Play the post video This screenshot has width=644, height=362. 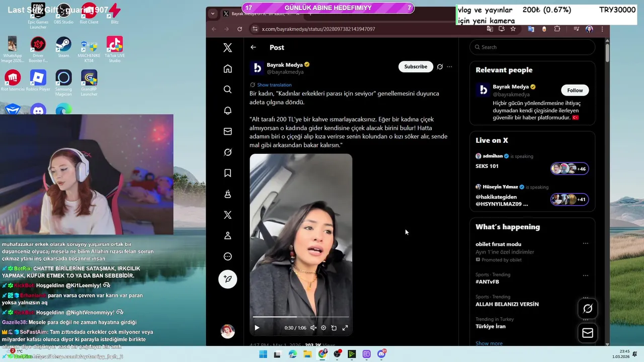(257, 328)
